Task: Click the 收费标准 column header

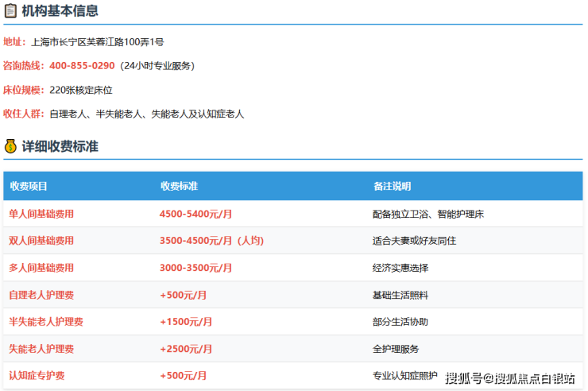Action: 179,186
